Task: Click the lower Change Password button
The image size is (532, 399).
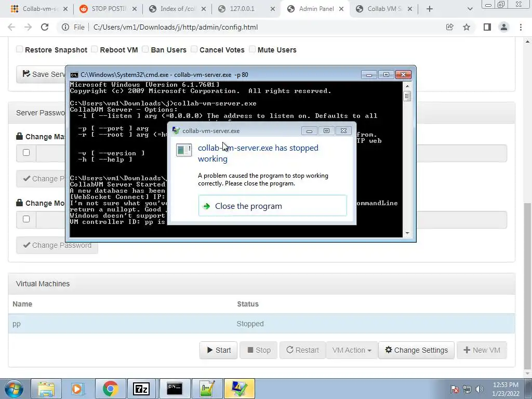Action: 57,245
